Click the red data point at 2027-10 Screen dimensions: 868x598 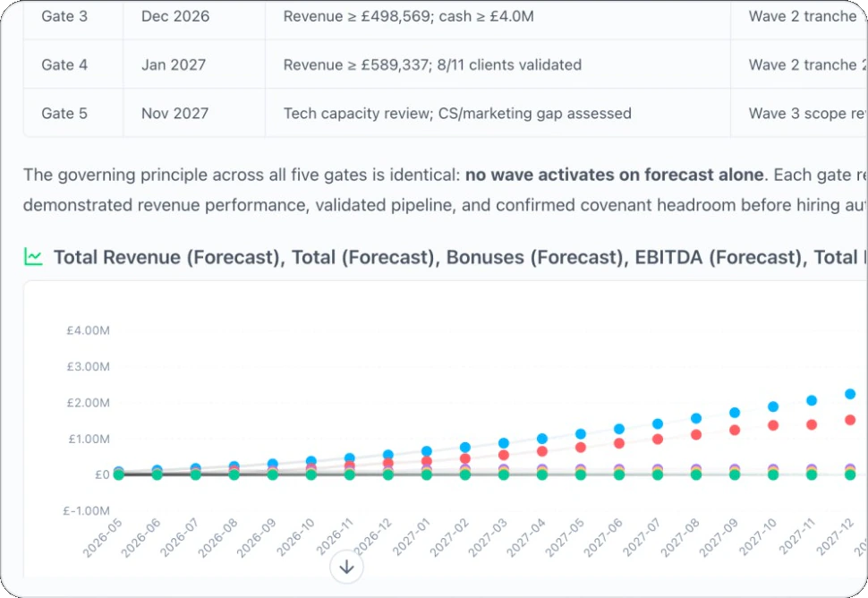[x=773, y=425]
